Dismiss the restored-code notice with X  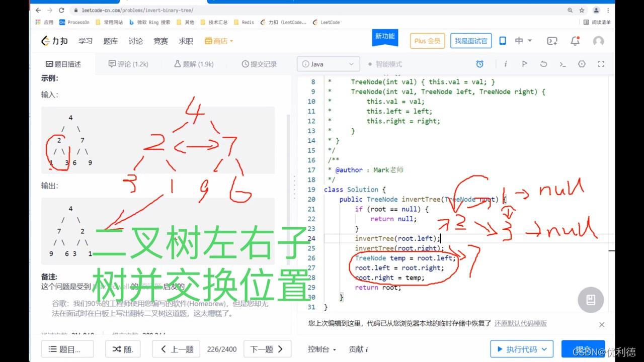(602, 324)
